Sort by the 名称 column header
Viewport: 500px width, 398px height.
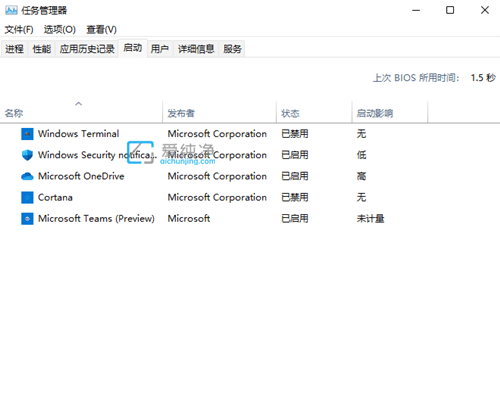pyautogui.click(x=81, y=113)
